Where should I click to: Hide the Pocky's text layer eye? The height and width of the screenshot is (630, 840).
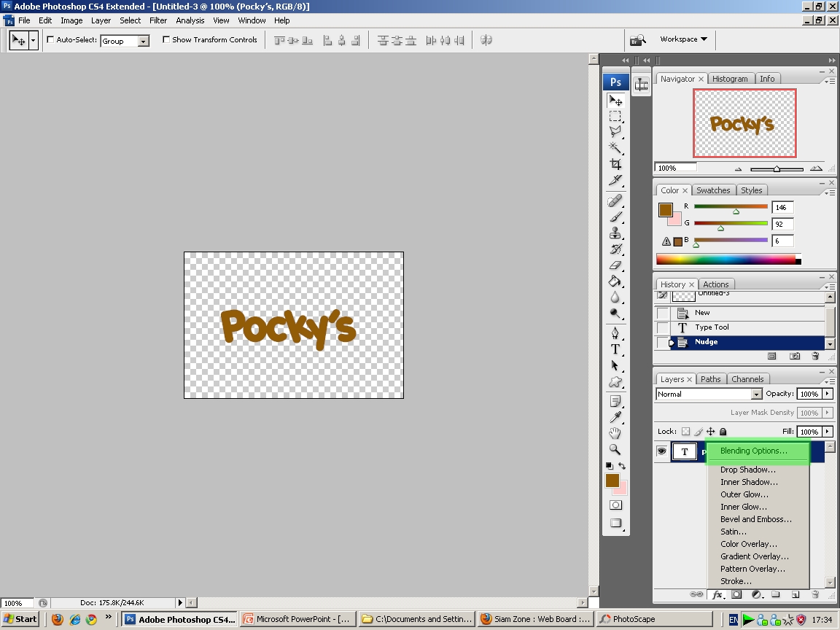pos(662,451)
